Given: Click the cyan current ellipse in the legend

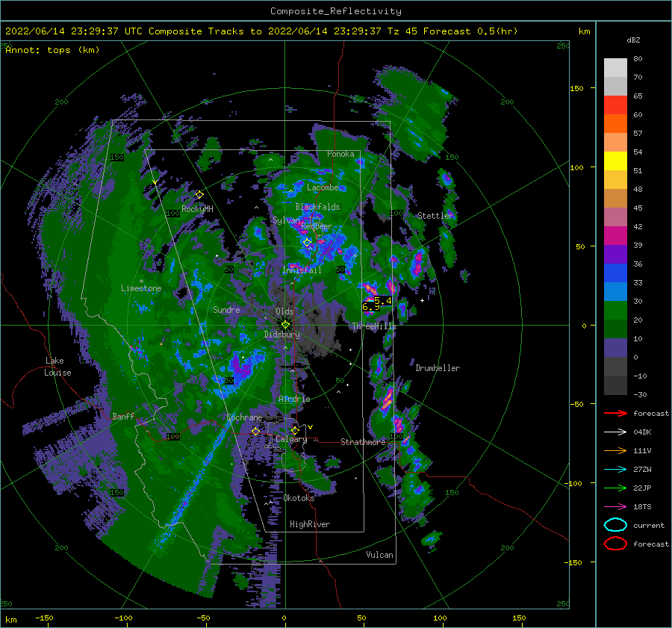Looking at the screenshot, I should pyautogui.click(x=615, y=525).
